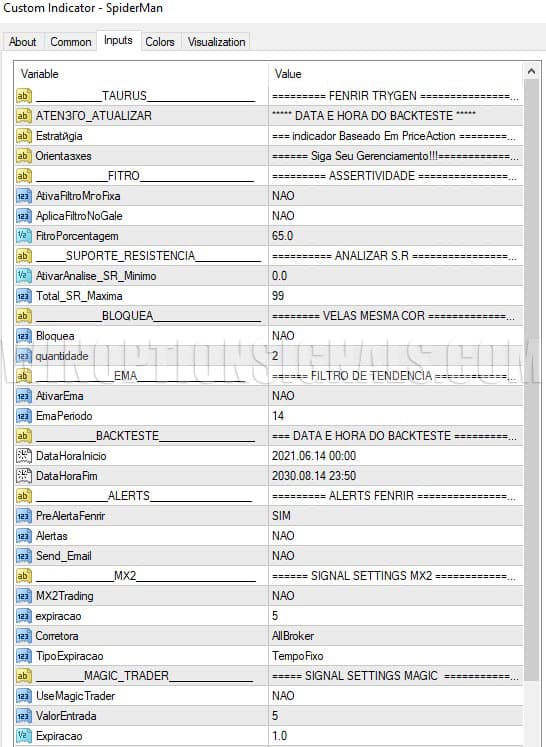
Task: Edit Total_SR_Maxima value 99
Action: click(x=396, y=296)
